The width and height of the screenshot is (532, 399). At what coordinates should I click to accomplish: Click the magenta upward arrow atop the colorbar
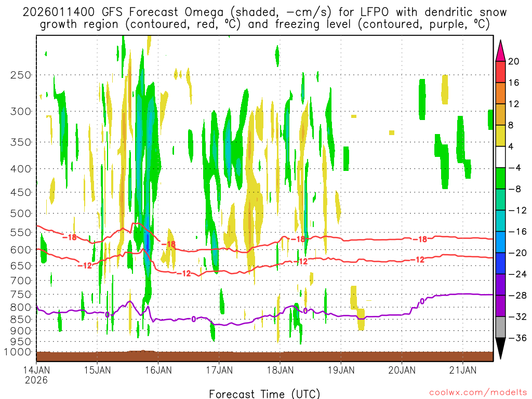click(x=500, y=50)
